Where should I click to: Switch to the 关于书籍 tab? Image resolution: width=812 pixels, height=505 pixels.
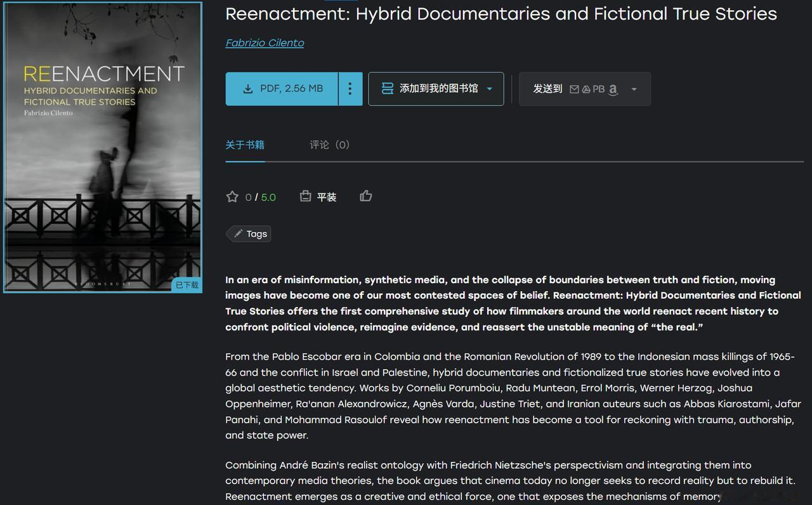(245, 145)
